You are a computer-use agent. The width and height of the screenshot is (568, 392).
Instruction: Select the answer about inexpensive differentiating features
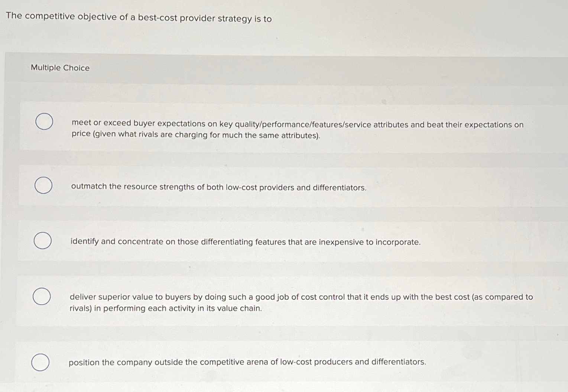click(245, 242)
